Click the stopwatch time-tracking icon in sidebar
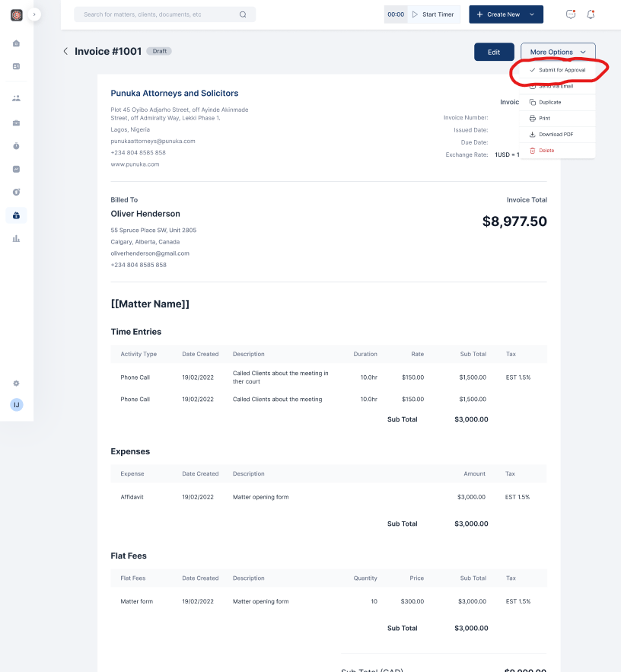621x672 pixels. click(17, 145)
